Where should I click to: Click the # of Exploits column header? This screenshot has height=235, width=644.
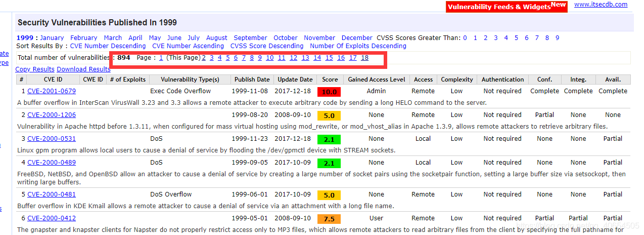point(128,80)
